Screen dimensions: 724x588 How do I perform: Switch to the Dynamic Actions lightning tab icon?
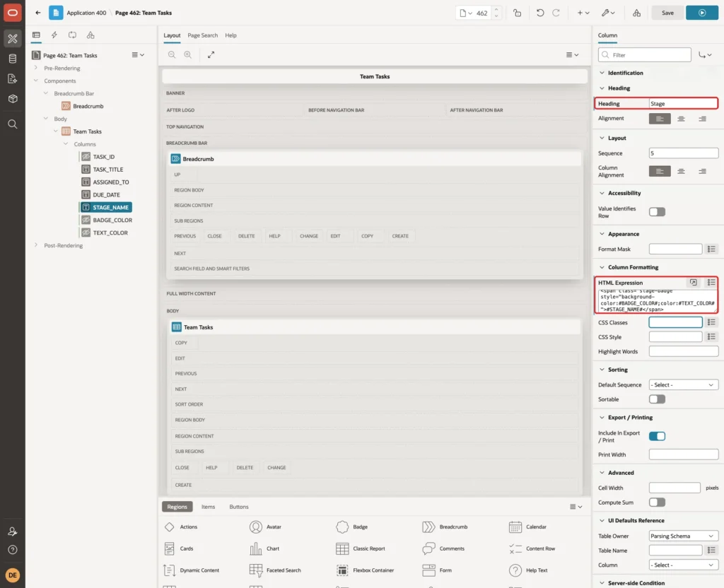coord(54,35)
